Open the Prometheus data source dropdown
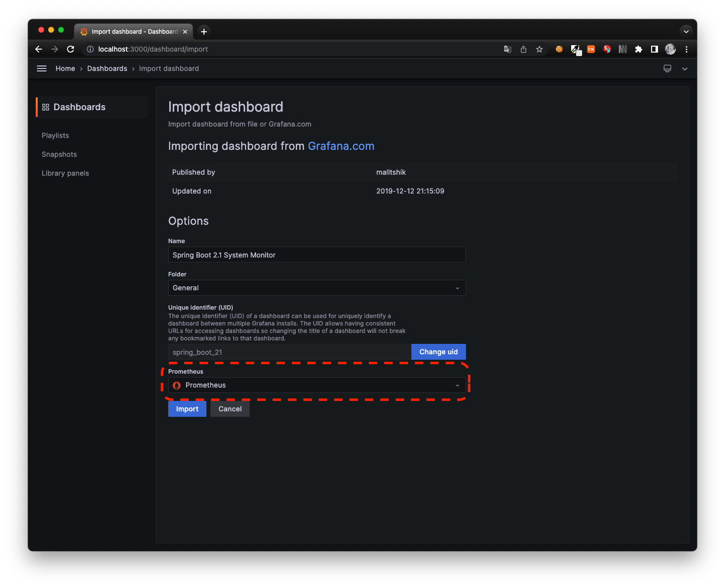This screenshot has height=588, width=725. tap(317, 385)
